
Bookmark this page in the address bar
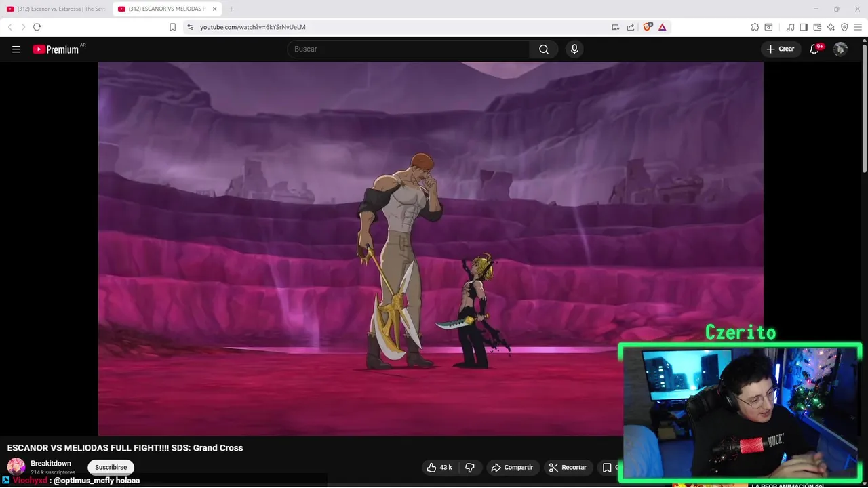coord(172,27)
